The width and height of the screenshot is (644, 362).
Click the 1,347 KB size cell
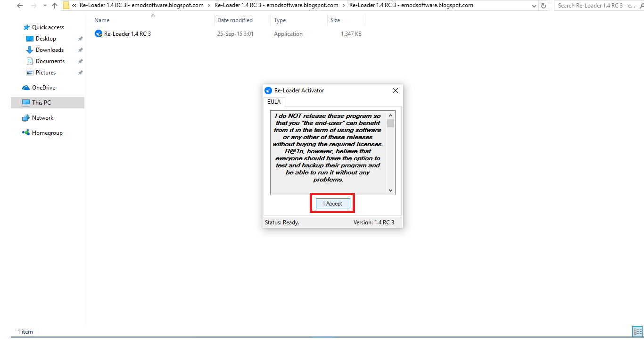pyautogui.click(x=351, y=34)
